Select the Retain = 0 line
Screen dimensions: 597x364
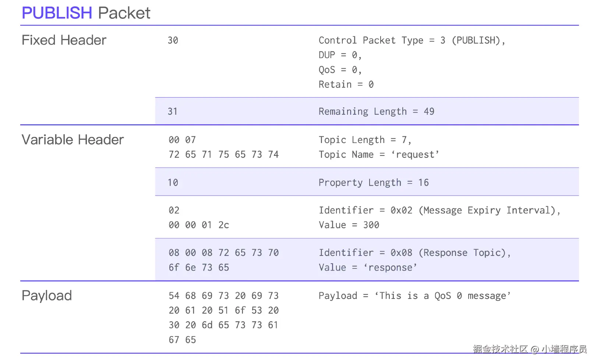[346, 85]
